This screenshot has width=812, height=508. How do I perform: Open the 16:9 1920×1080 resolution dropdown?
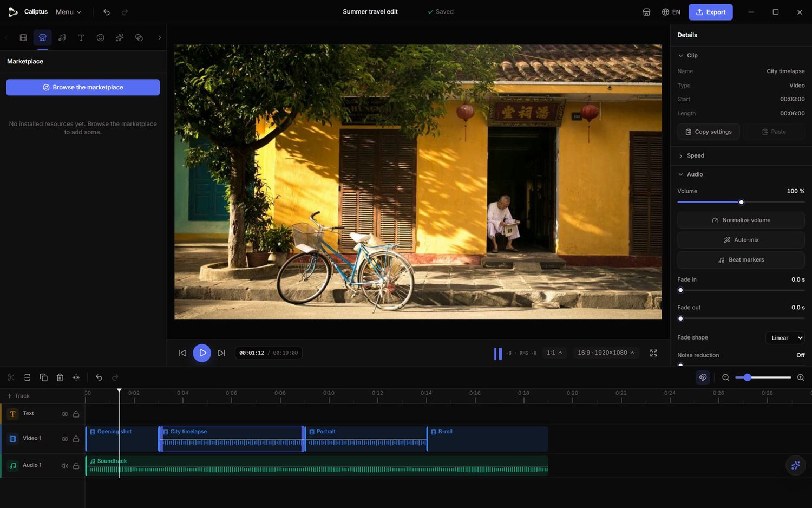[606, 353]
